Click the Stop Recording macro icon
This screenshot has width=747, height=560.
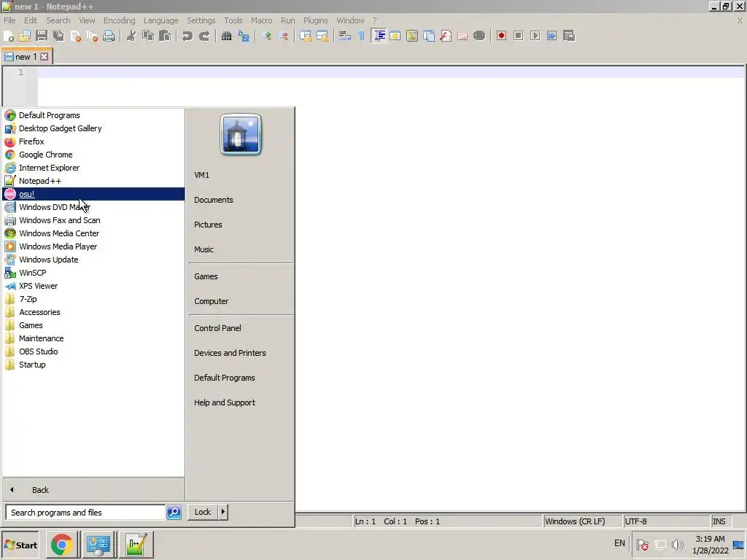tap(519, 36)
